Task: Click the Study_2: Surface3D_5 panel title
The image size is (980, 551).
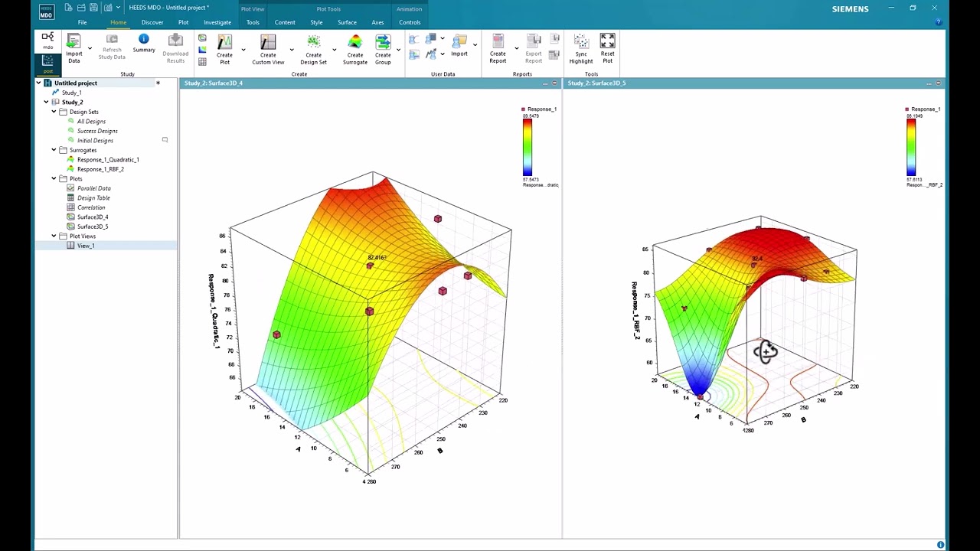Action: [596, 83]
